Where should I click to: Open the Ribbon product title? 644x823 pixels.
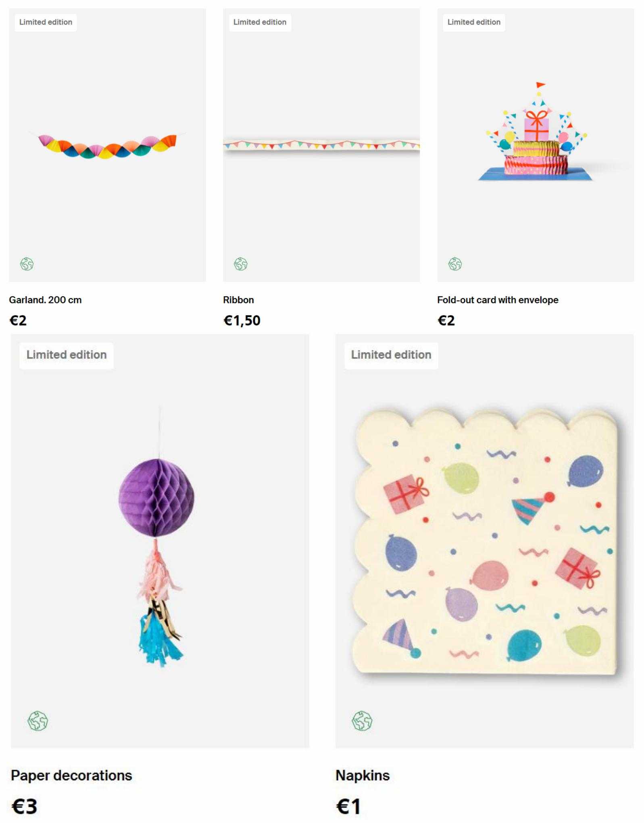238,300
